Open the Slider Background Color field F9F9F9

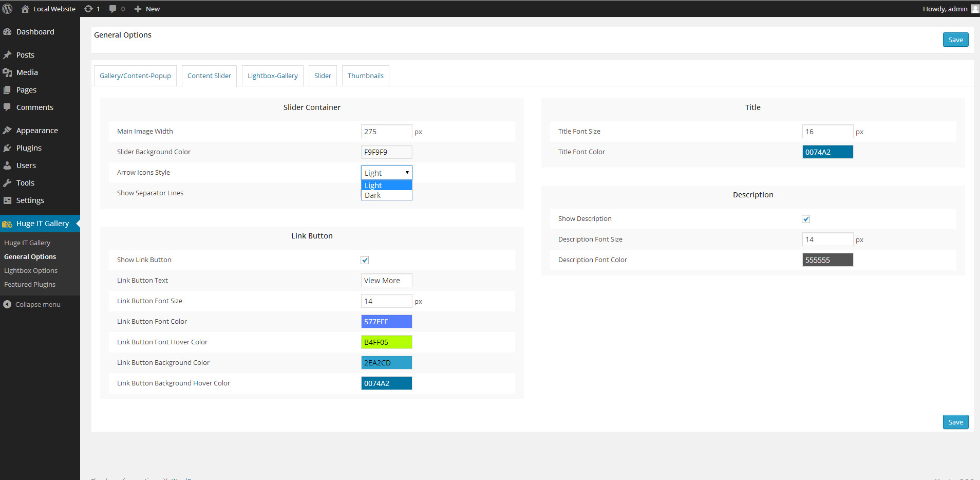(386, 152)
